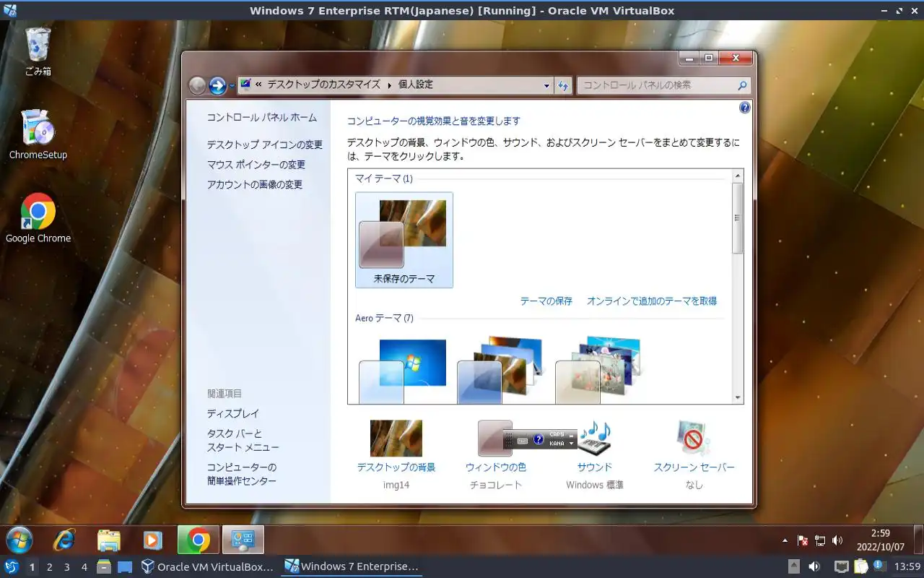Open the コントロール パネル ホーム link
The image size is (924, 578).
pyautogui.click(x=262, y=118)
